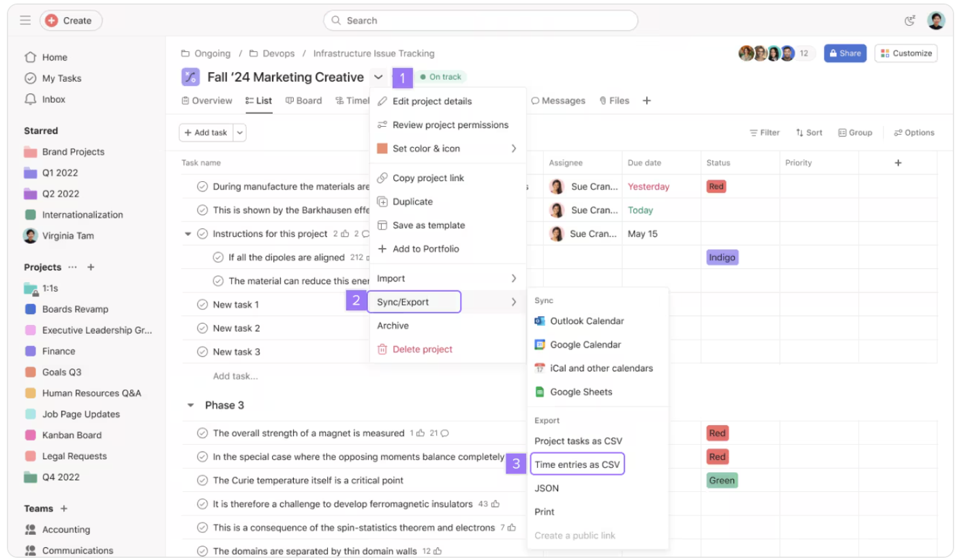The image size is (961, 560).
Task: Open the Inbox bell icon
Action: click(x=30, y=99)
